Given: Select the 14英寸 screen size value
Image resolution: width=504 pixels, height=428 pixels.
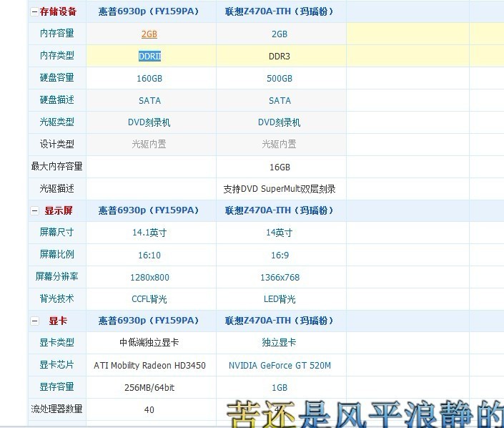Looking at the screenshot, I should click(x=280, y=233).
